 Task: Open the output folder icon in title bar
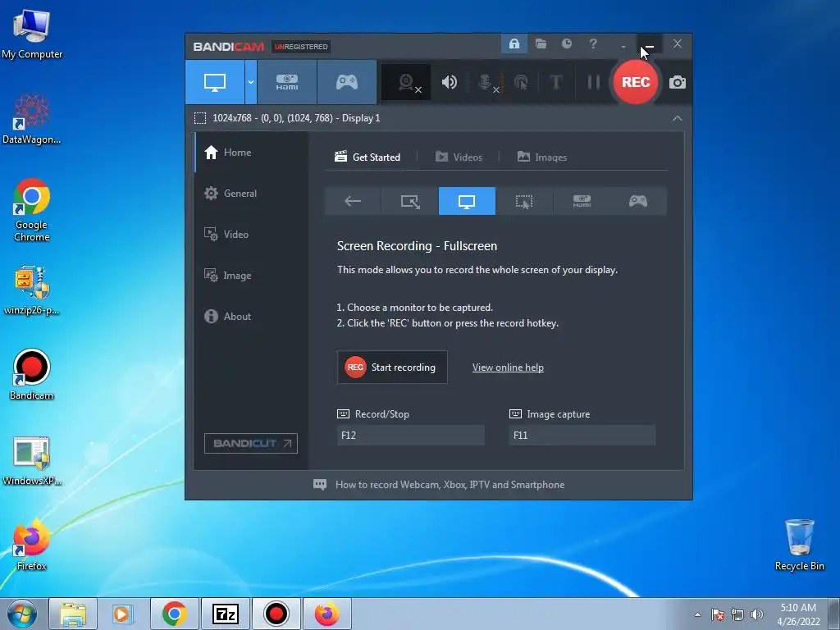click(541, 44)
